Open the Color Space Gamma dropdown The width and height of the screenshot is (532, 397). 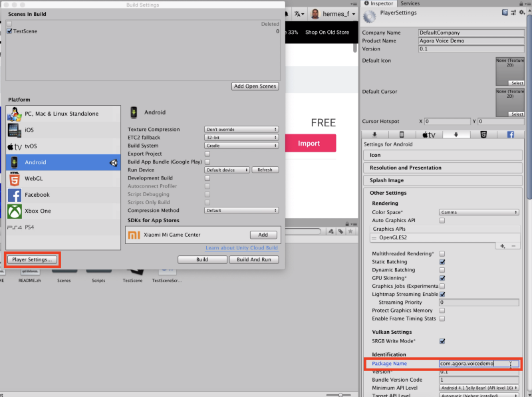tap(479, 212)
